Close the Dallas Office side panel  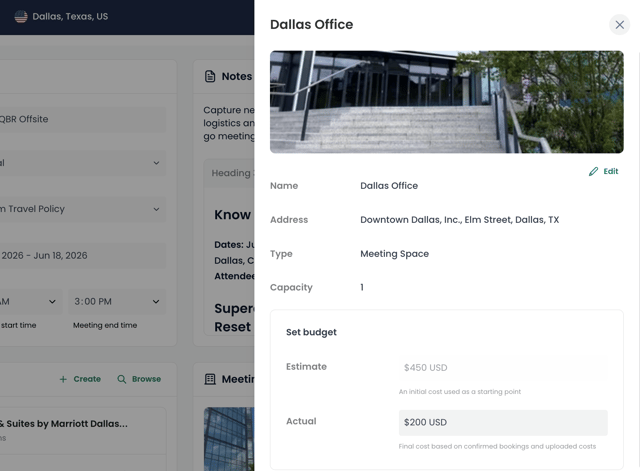click(x=619, y=25)
